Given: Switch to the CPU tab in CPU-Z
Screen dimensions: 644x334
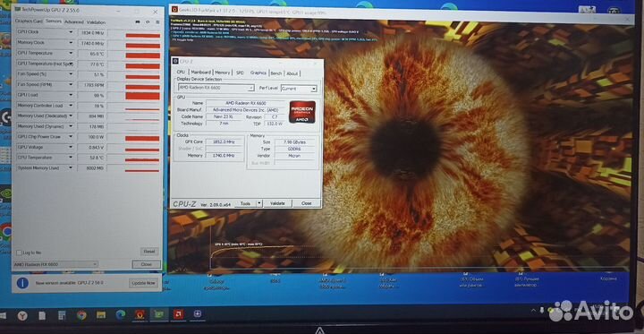Looking at the screenshot, I should 181,72.
